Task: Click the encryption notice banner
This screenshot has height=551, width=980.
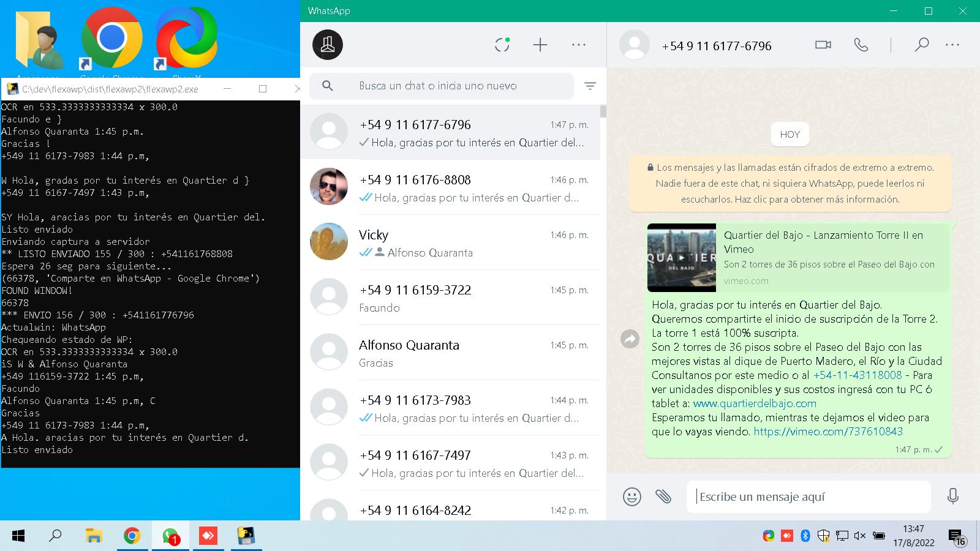Action: (790, 183)
